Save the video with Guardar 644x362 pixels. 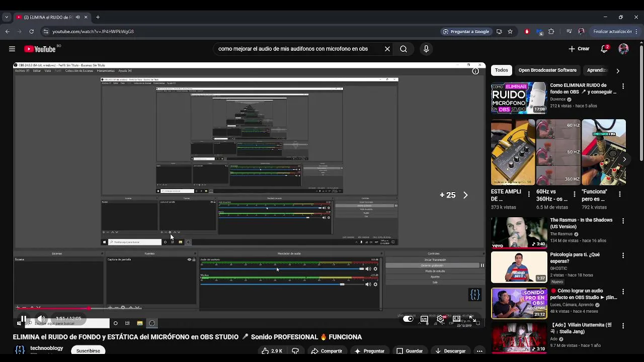[410, 351]
